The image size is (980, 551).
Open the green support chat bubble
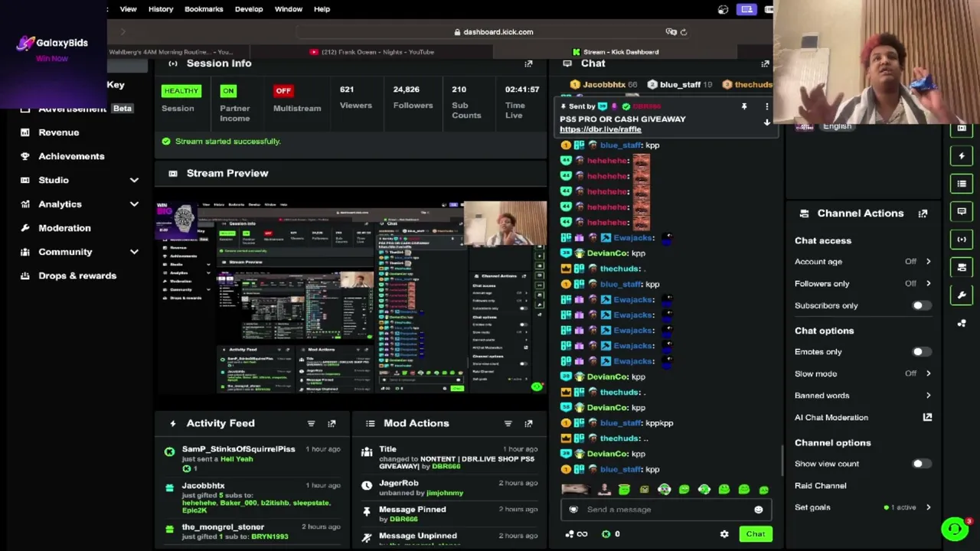click(955, 529)
